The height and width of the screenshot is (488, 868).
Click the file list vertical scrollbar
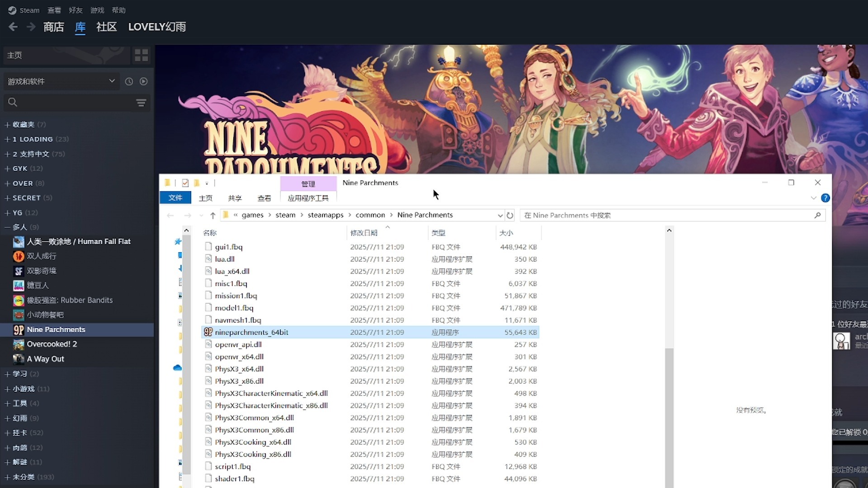pyautogui.click(x=669, y=418)
